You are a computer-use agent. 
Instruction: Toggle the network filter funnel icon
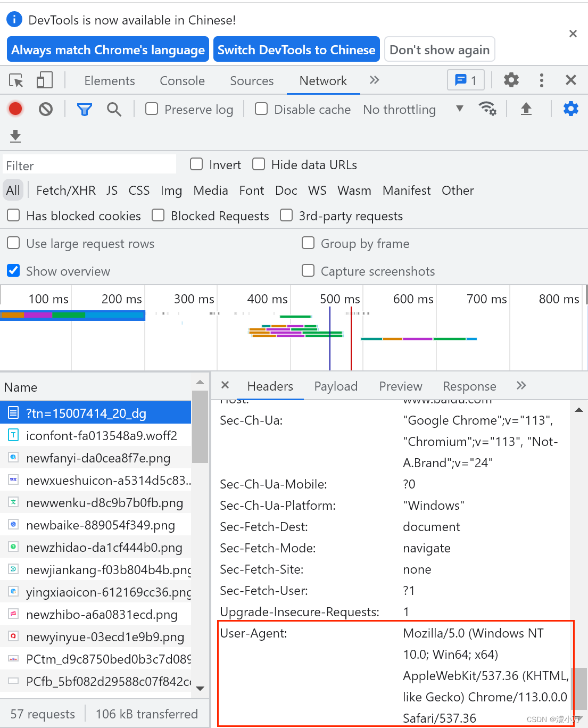[85, 110]
